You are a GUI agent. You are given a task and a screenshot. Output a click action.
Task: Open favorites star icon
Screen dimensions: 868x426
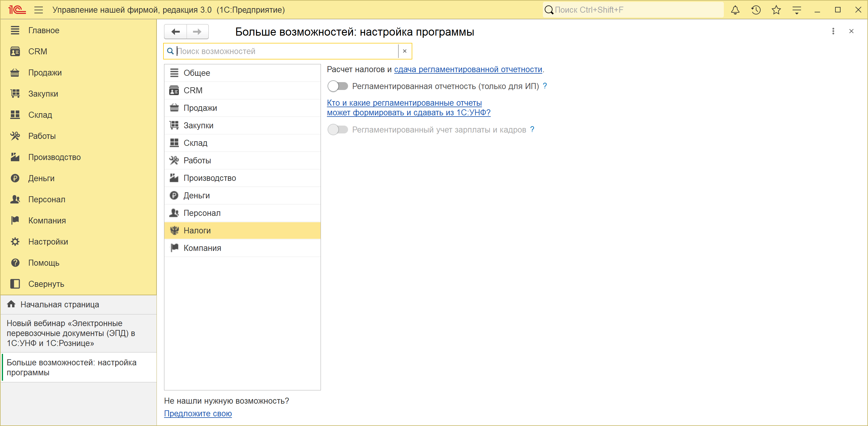776,10
